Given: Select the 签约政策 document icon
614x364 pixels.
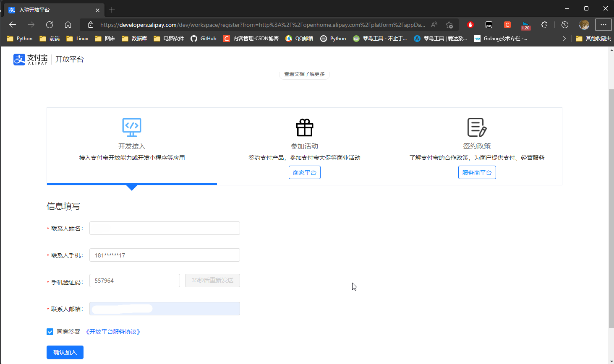Looking at the screenshot, I should click(x=477, y=127).
